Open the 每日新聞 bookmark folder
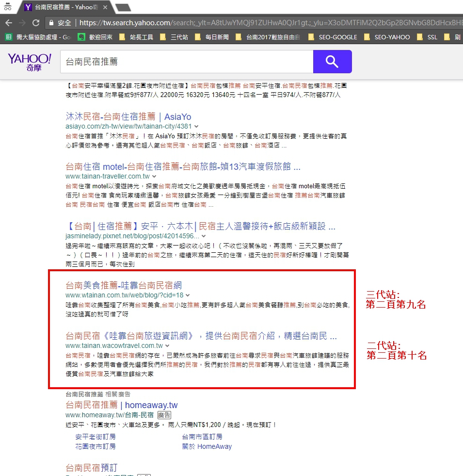 [x=212, y=37]
